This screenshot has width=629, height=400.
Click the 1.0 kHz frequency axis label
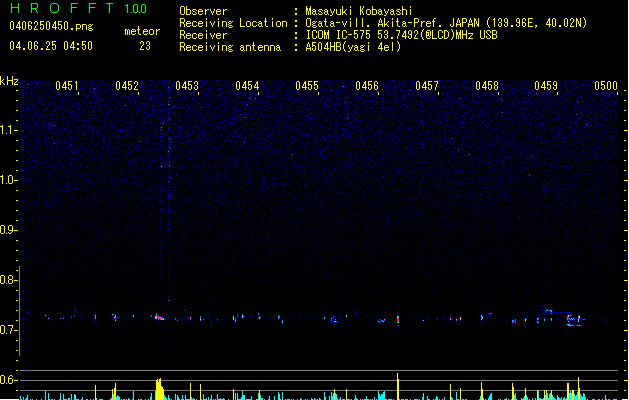coord(9,180)
